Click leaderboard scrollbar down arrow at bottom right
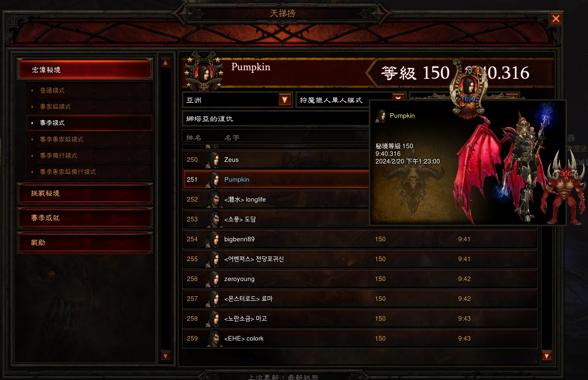 point(546,356)
